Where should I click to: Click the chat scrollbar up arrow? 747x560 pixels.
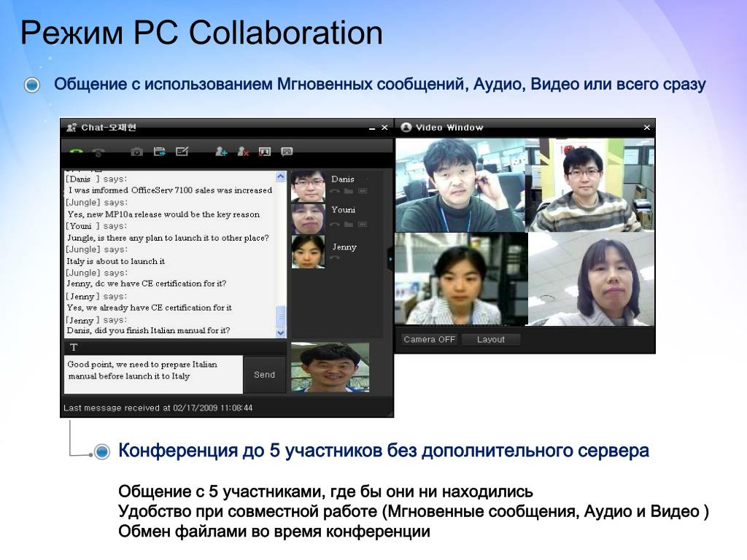pos(281,176)
